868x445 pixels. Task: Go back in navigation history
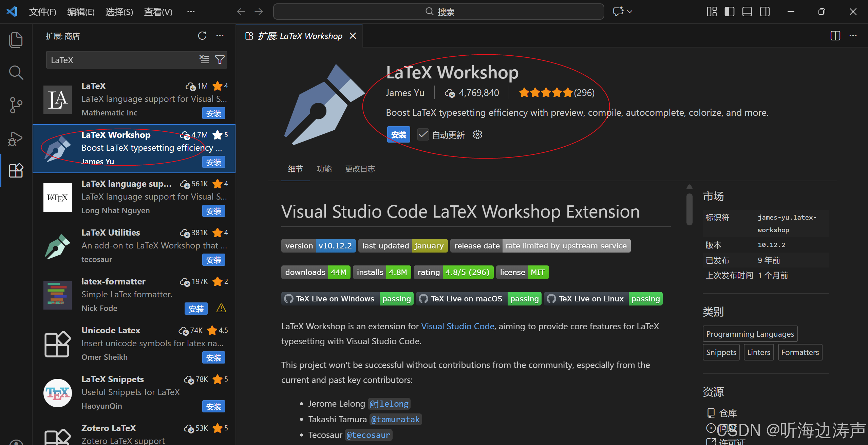241,12
